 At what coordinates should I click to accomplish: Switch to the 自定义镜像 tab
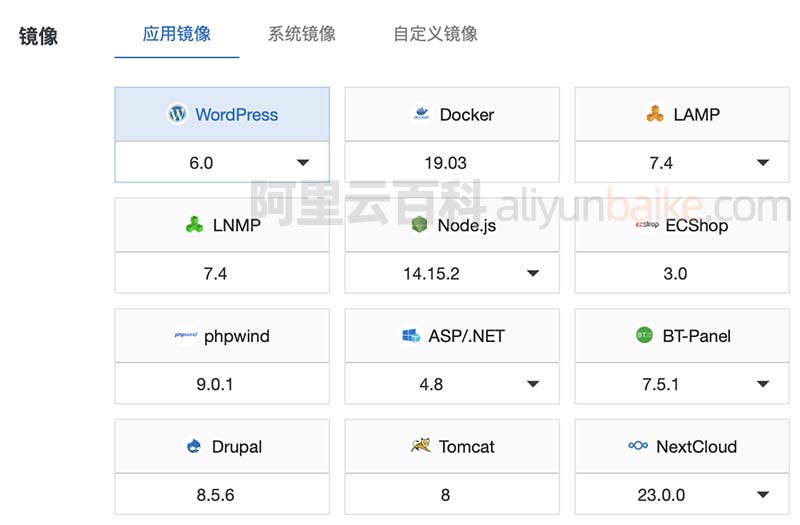435,34
